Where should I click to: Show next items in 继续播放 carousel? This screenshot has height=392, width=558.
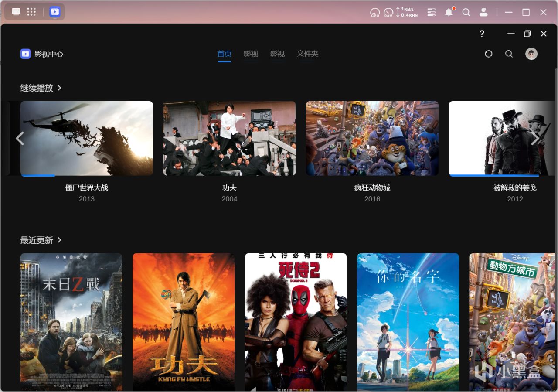[535, 138]
